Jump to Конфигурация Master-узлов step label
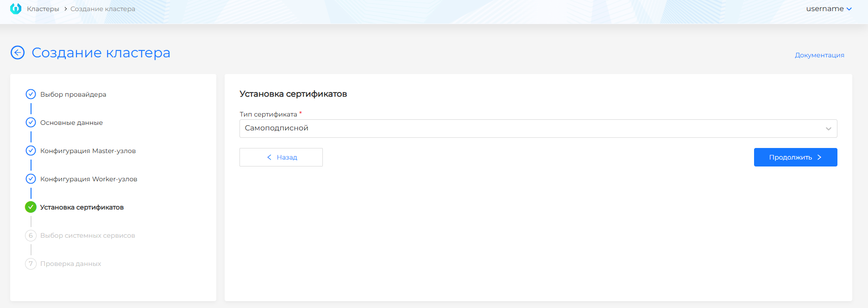Image resolution: width=868 pixels, height=308 pixels. 88,151
